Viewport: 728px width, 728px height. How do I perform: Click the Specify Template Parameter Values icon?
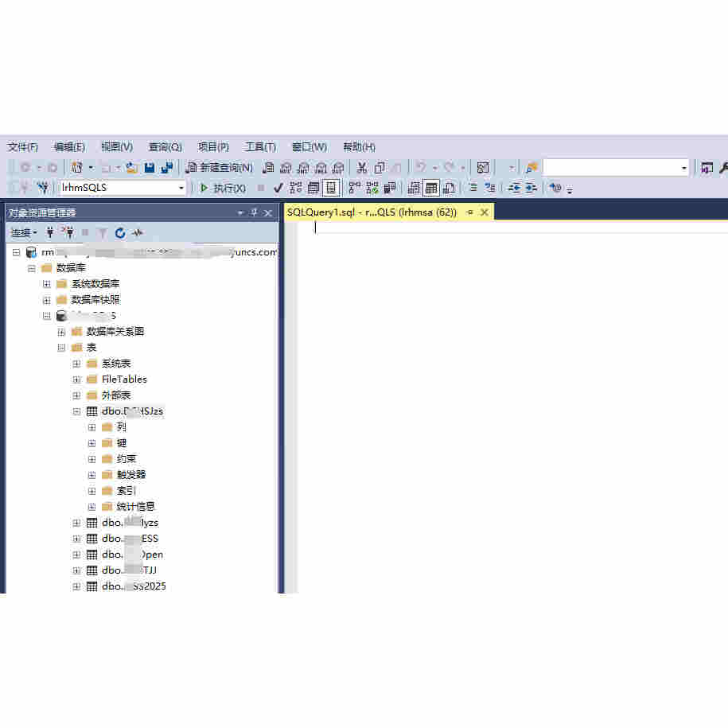click(555, 188)
